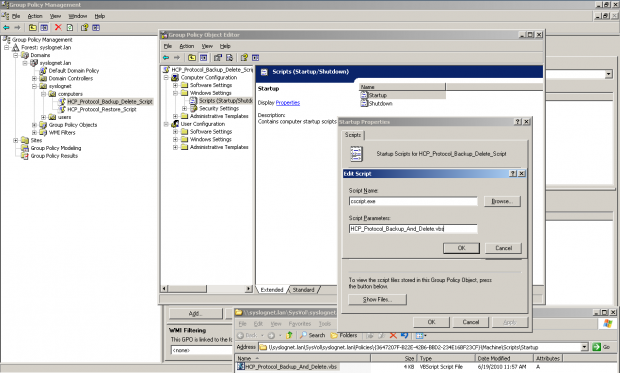
Task: Select HCP_Protocol_Restore_Script in GPM tree
Action: (102, 109)
